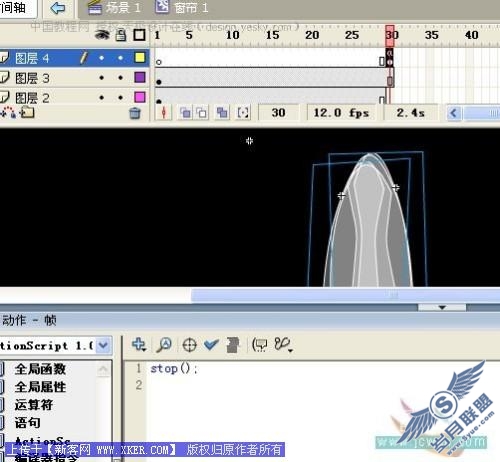Click purple outline color swatch of 图层 3
Screen dimensions: 500x462
[x=140, y=77]
